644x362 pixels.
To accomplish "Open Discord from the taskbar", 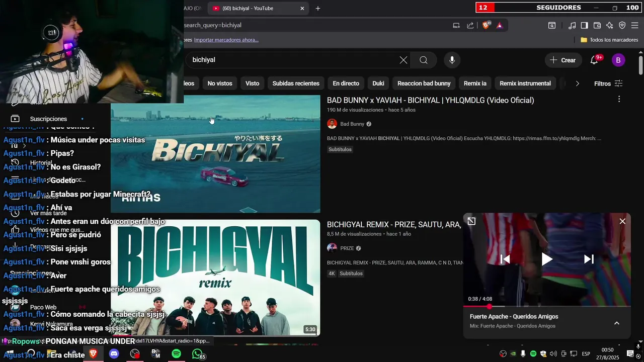I will [x=114, y=354].
